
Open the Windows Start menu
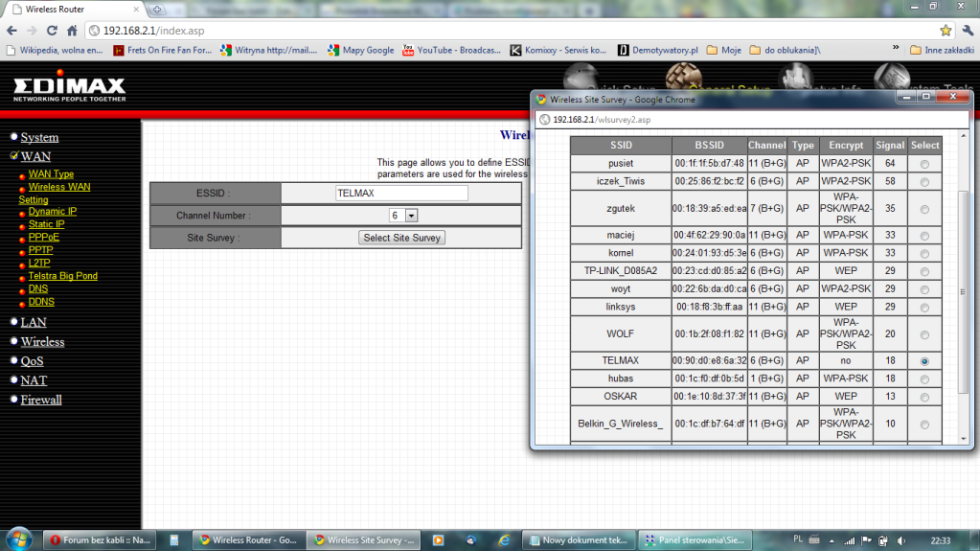tap(18, 539)
